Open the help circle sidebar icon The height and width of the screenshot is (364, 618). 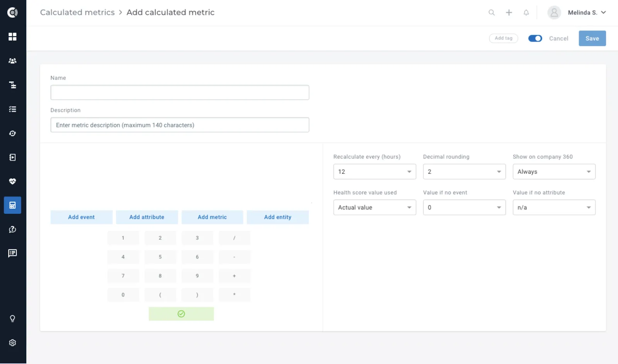tap(12, 229)
